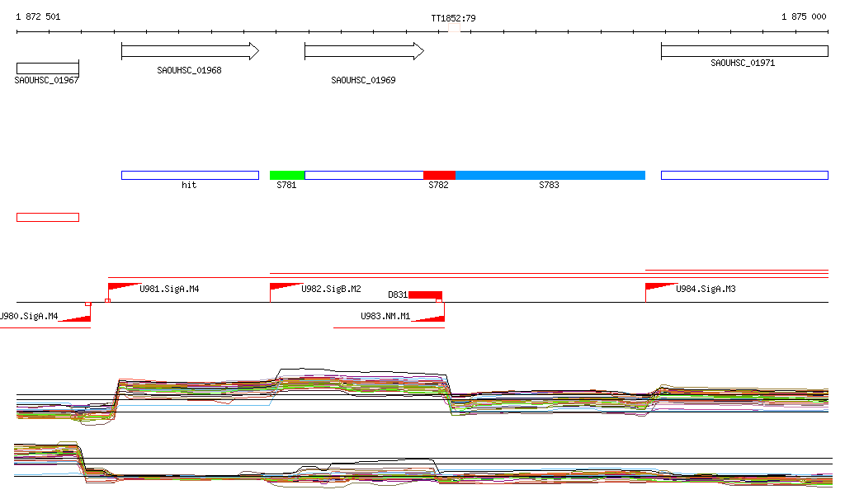The width and height of the screenshot is (845, 504).
Task: Select the SAOUHSC_01971 gene box
Action: point(744,51)
